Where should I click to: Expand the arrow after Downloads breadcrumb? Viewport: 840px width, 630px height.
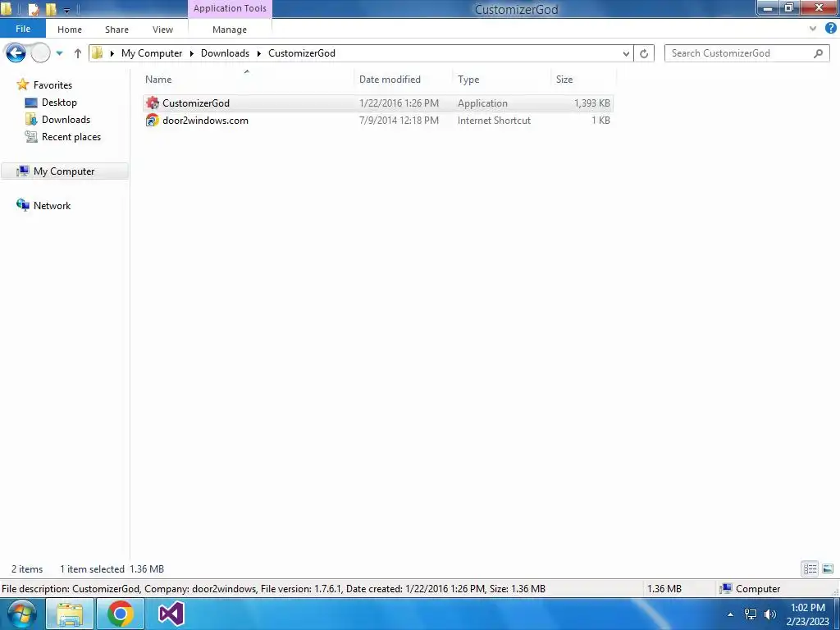tap(259, 53)
